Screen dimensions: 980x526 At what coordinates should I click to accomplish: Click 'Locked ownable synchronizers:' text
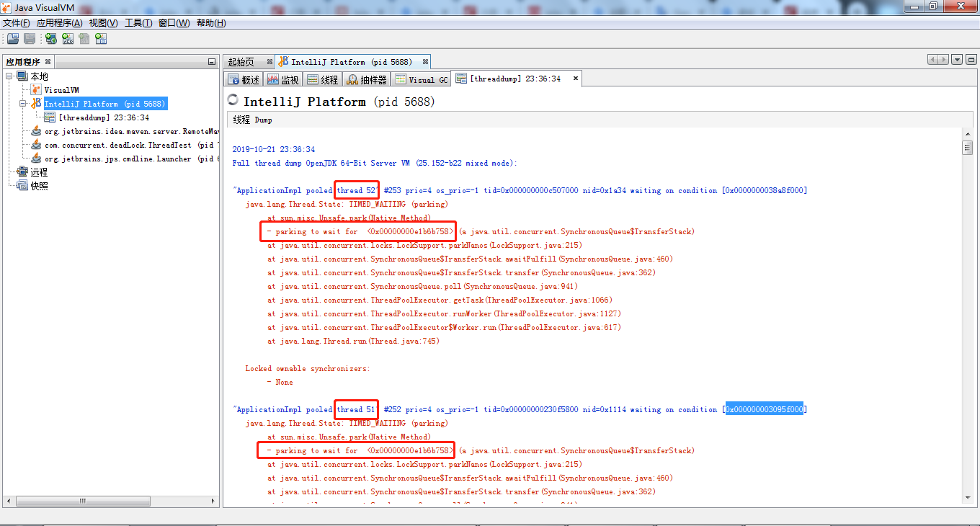[x=308, y=368]
